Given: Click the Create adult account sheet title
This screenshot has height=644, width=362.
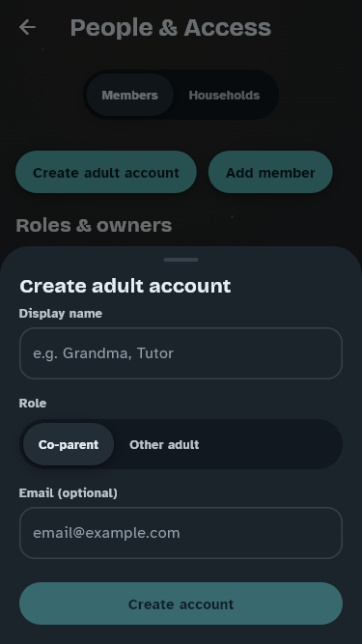Looking at the screenshot, I should coord(125,286).
